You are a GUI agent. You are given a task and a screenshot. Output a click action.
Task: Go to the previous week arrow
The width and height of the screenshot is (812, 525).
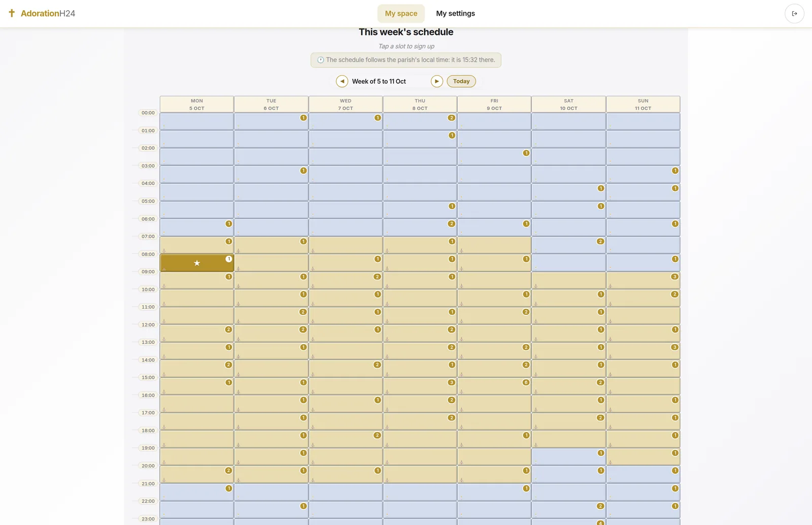tap(342, 81)
